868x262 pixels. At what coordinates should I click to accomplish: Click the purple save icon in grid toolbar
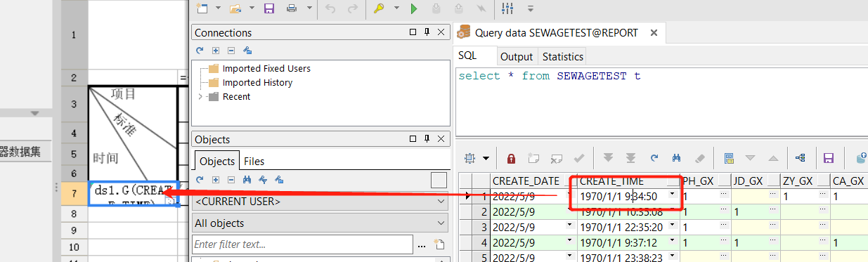829,158
